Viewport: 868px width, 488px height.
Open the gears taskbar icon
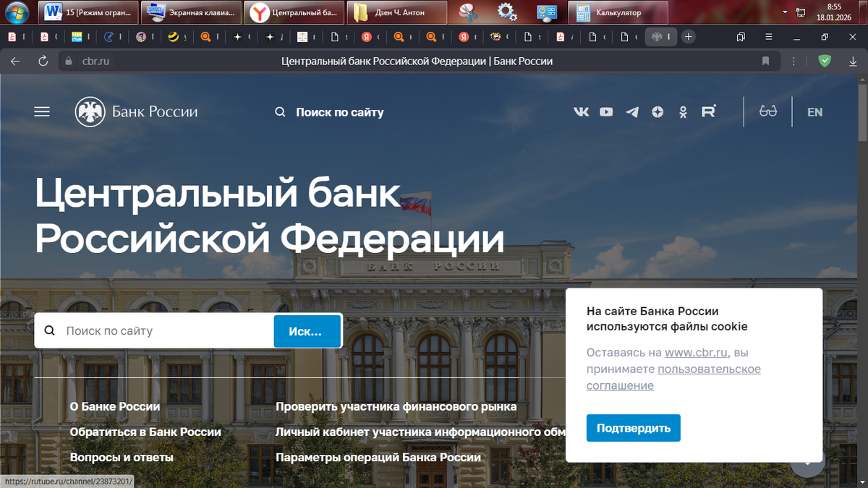(507, 12)
